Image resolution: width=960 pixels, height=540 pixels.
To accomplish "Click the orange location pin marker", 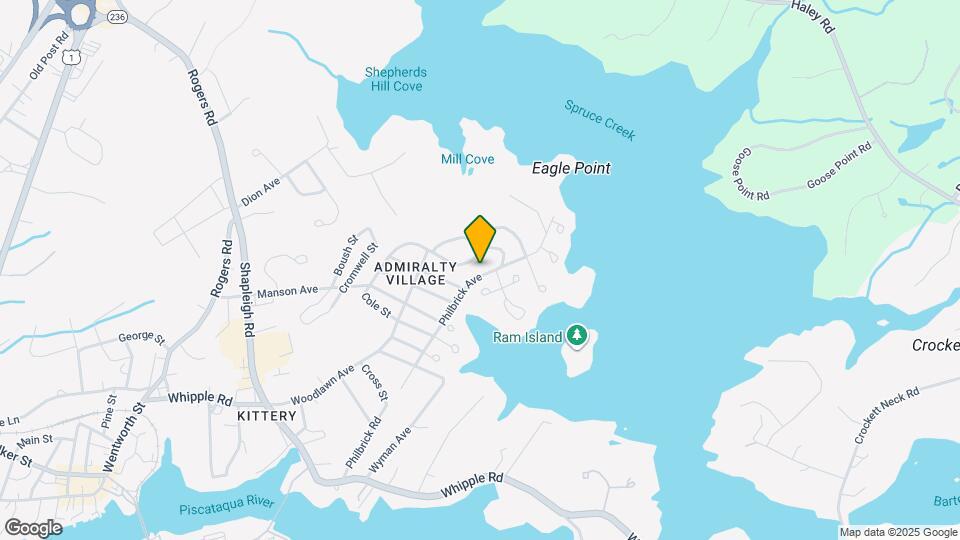I will click(480, 239).
